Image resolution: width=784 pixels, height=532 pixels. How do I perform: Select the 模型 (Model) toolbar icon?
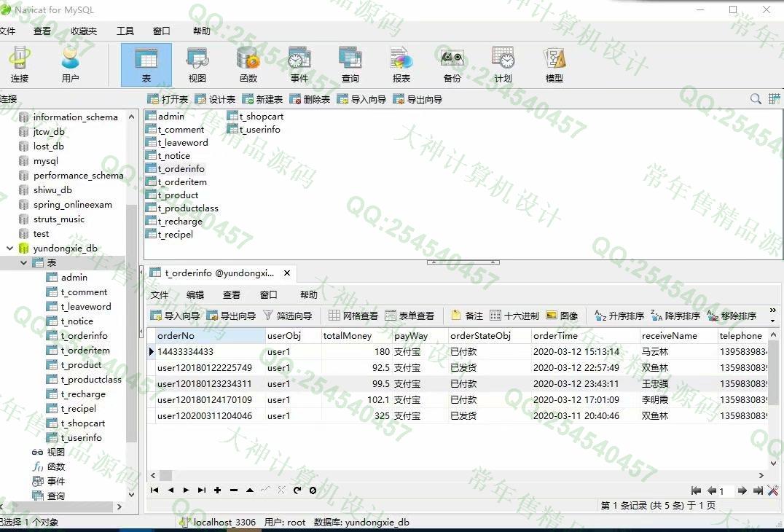point(554,65)
